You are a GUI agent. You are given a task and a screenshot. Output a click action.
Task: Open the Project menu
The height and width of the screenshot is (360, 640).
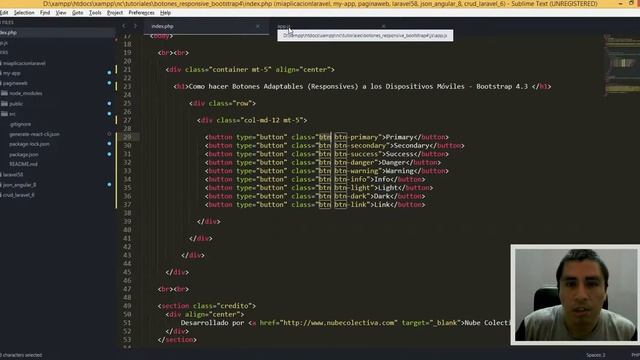[115, 13]
